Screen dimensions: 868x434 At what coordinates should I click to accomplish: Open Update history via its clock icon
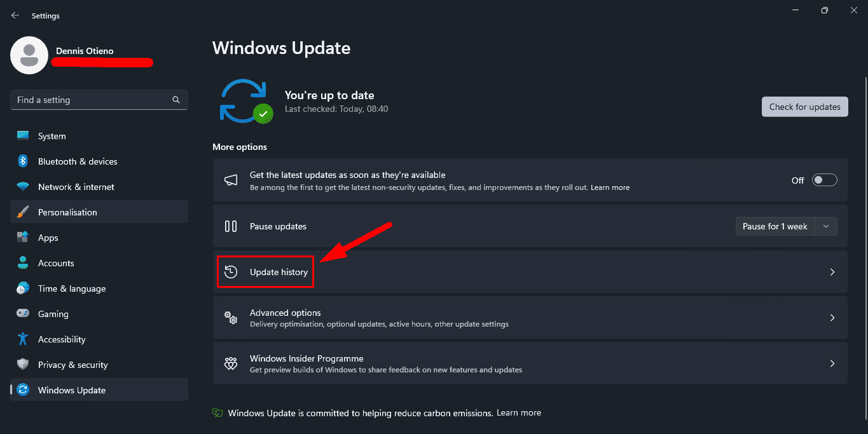(230, 271)
